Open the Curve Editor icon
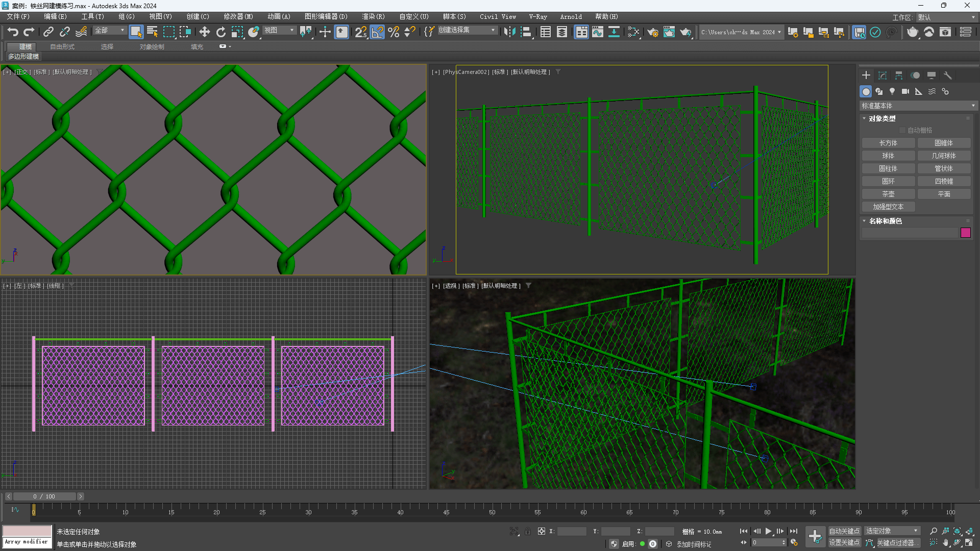Screen dimensions: 980x551 tap(597, 32)
